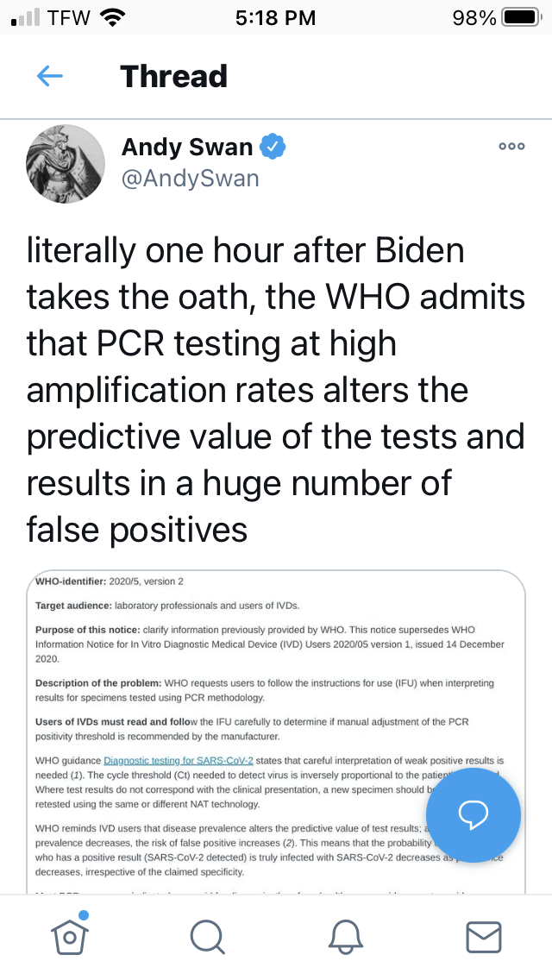This screenshot has height=980, width=552.
Task: Tap the battery icon in status bar
Action: click(x=519, y=17)
